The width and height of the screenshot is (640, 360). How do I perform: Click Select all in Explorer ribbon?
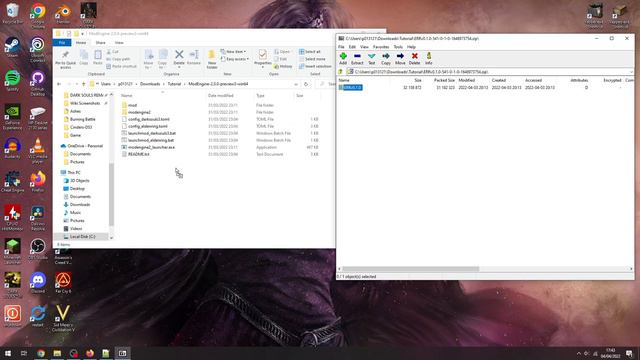[x=310, y=52]
